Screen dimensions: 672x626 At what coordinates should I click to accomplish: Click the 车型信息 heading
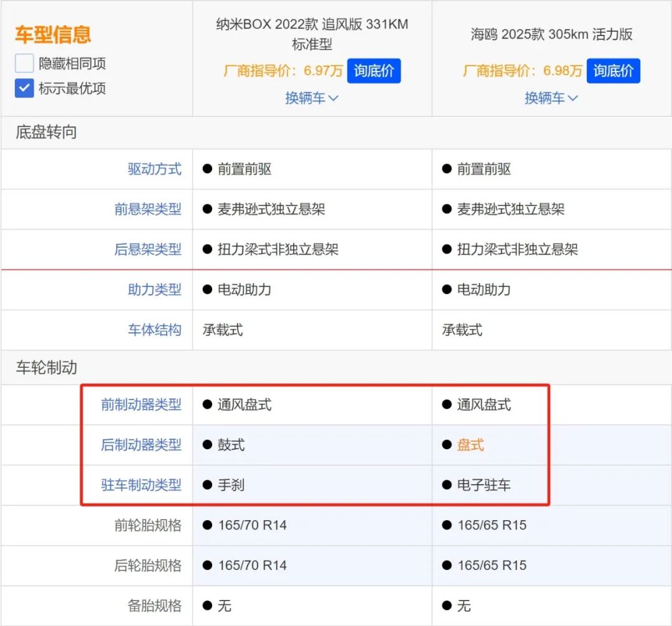53,35
